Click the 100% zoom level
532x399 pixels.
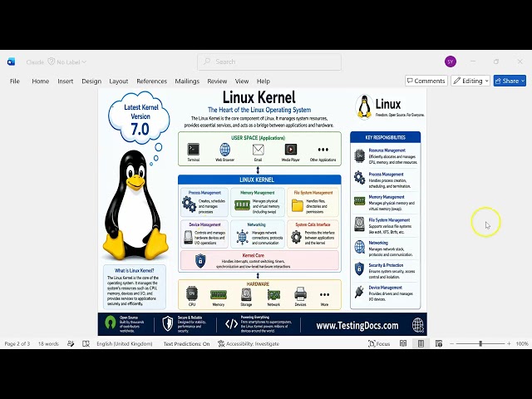coord(522,343)
